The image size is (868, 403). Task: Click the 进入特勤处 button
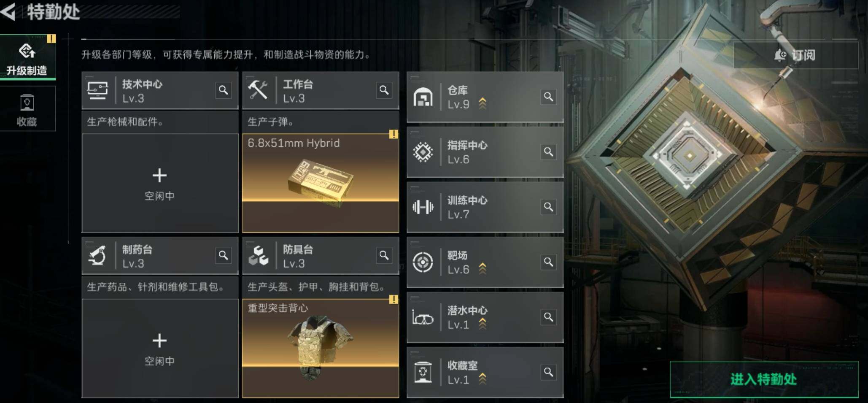764,379
